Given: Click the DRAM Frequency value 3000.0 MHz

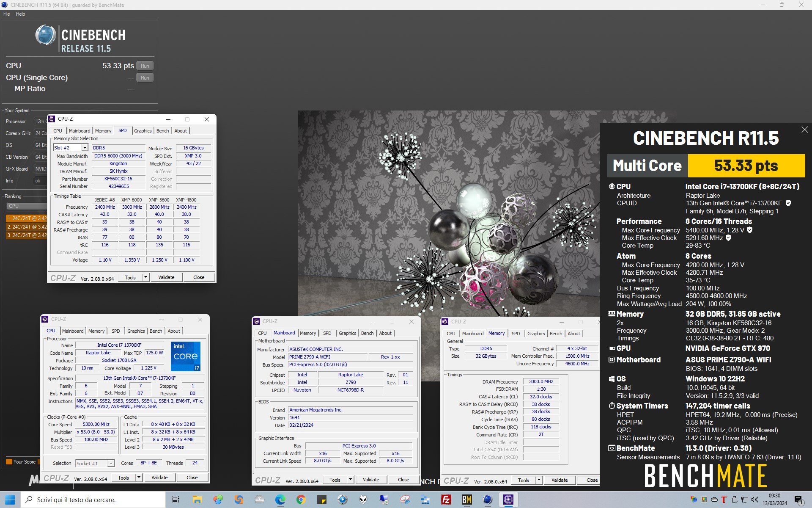Looking at the screenshot, I should (x=541, y=381).
